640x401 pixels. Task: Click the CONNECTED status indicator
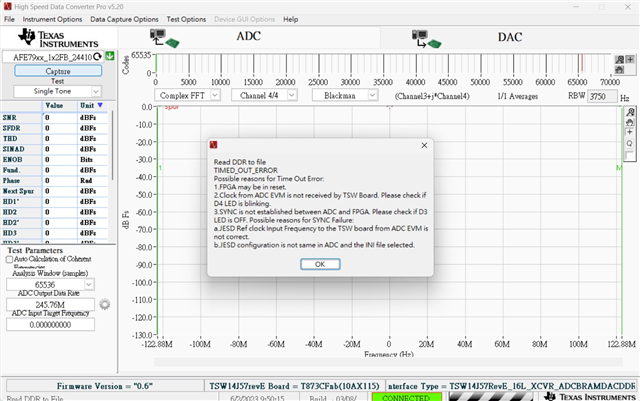(407, 397)
